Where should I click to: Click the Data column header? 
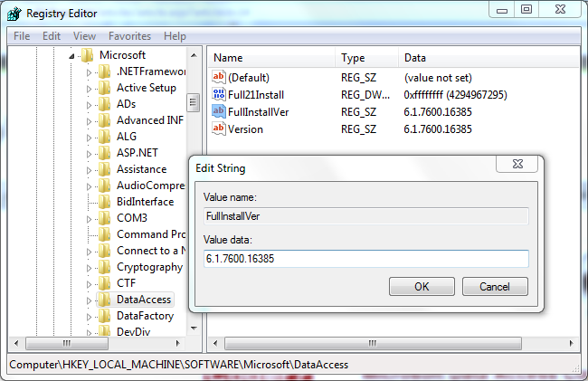[489, 58]
